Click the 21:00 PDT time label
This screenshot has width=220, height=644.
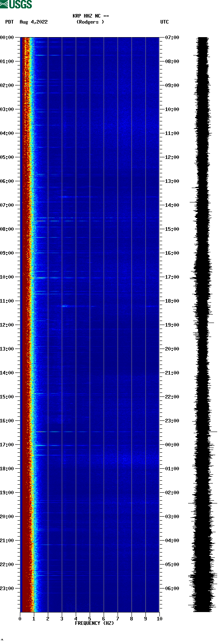click(x=7, y=541)
